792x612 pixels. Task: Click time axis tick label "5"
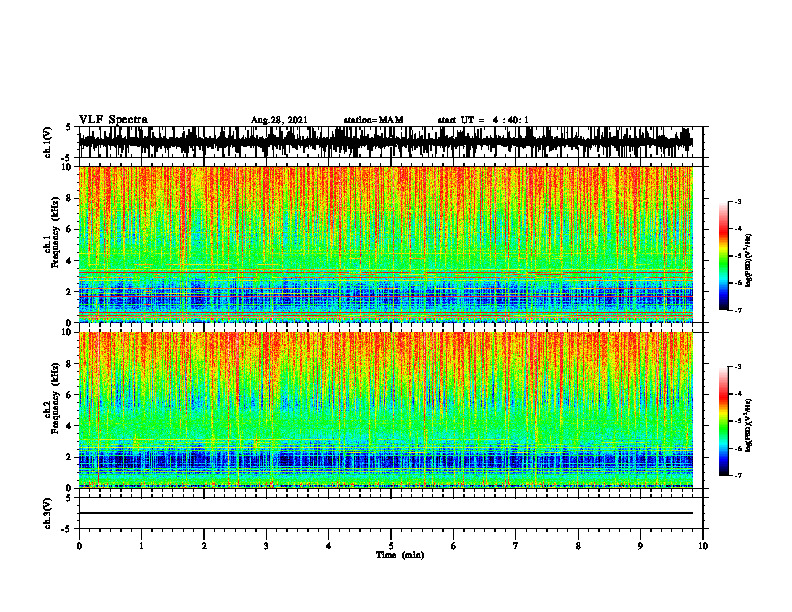(391, 546)
